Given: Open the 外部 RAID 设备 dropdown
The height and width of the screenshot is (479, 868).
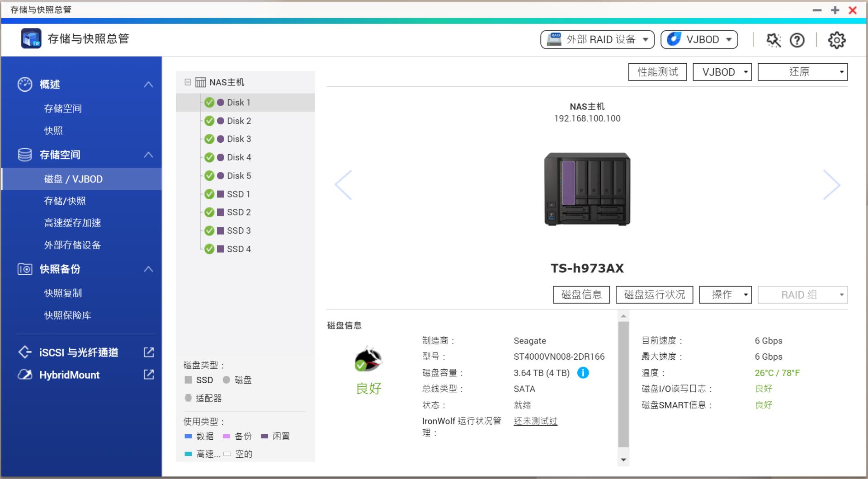Looking at the screenshot, I should tap(597, 39).
